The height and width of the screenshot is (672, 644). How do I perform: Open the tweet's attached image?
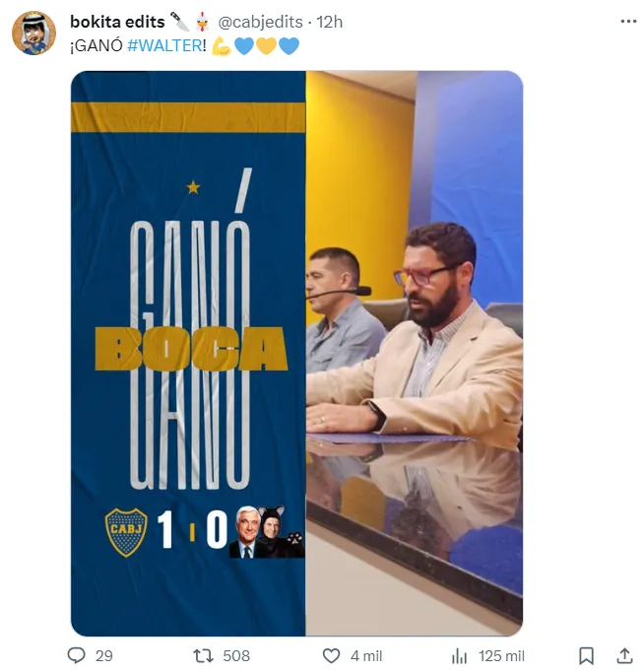(x=296, y=353)
